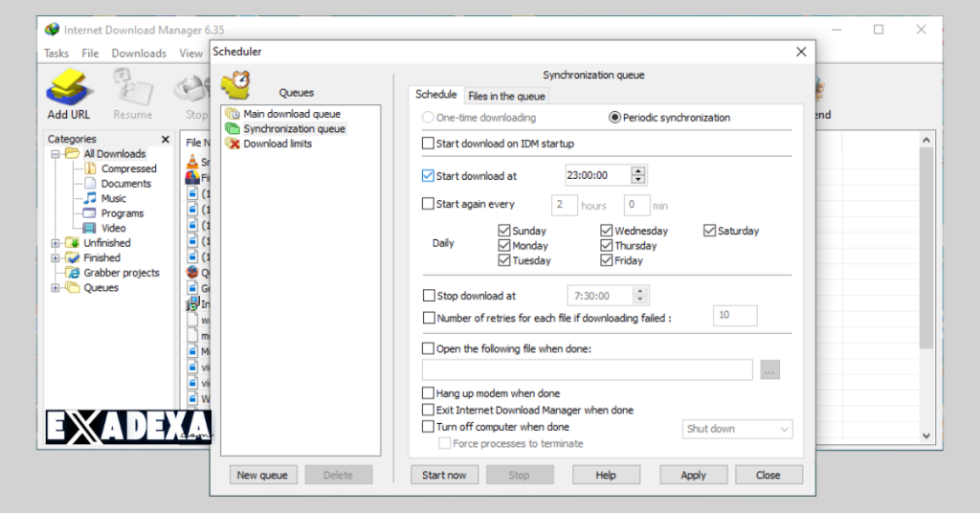The width and height of the screenshot is (980, 513).
Task: Click the main window scroll down arrow
Action: (926, 436)
